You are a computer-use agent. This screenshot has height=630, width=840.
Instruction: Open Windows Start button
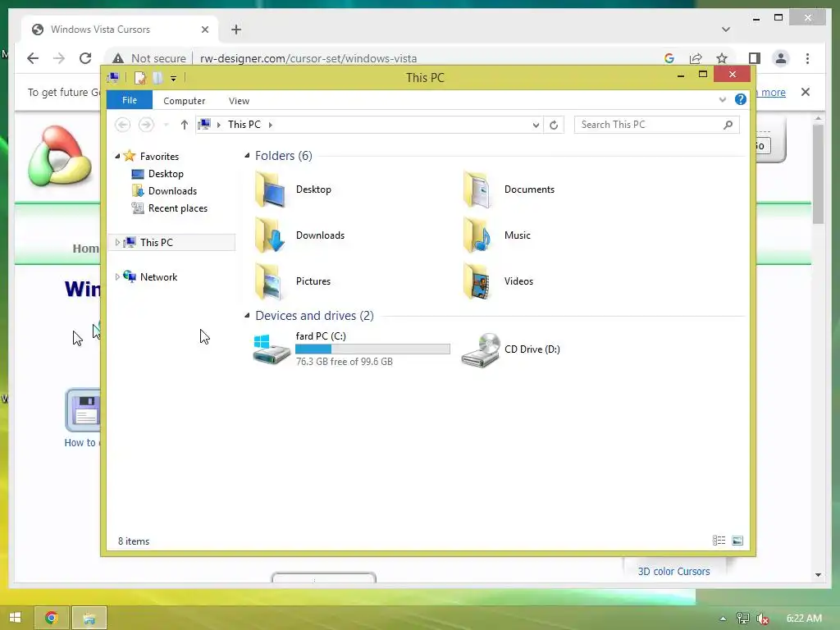pos(15,618)
